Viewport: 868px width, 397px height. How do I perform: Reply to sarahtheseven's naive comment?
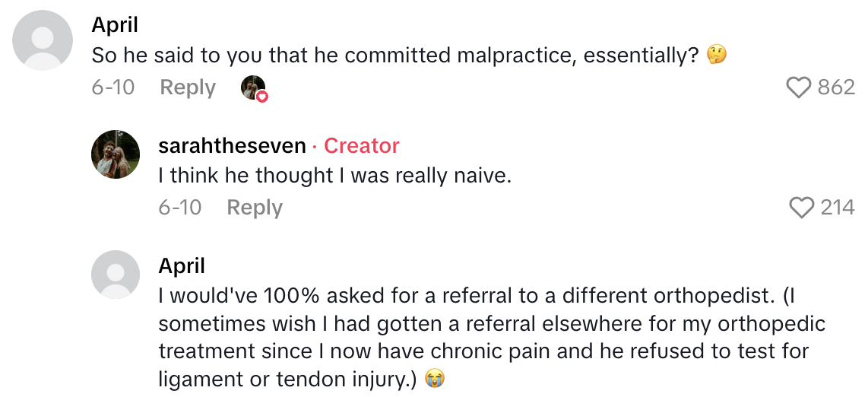click(255, 207)
